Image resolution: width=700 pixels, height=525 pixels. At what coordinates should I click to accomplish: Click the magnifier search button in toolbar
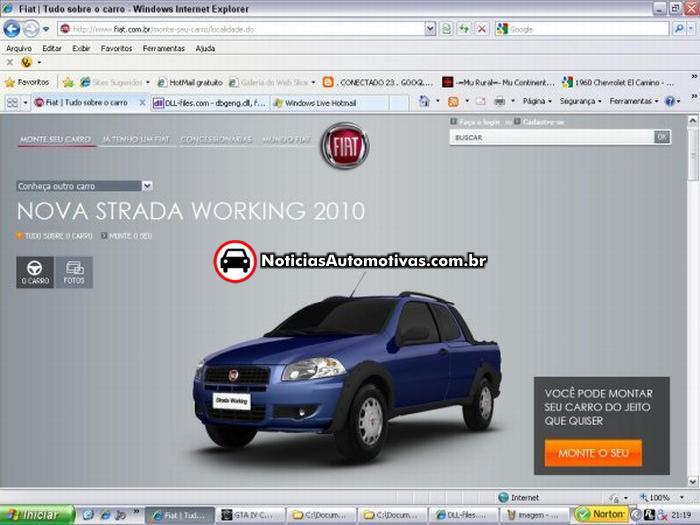(x=679, y=29)
